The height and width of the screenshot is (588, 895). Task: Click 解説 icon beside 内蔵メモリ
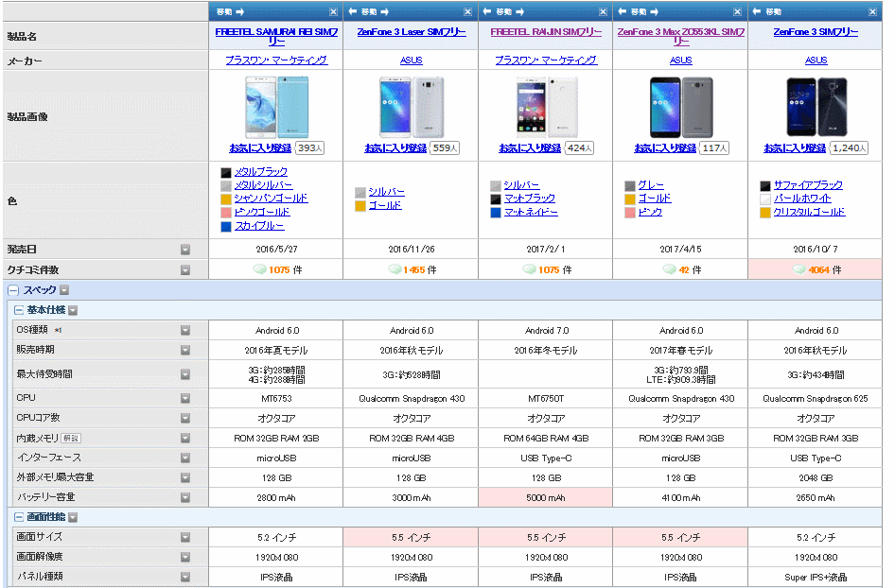71,438
